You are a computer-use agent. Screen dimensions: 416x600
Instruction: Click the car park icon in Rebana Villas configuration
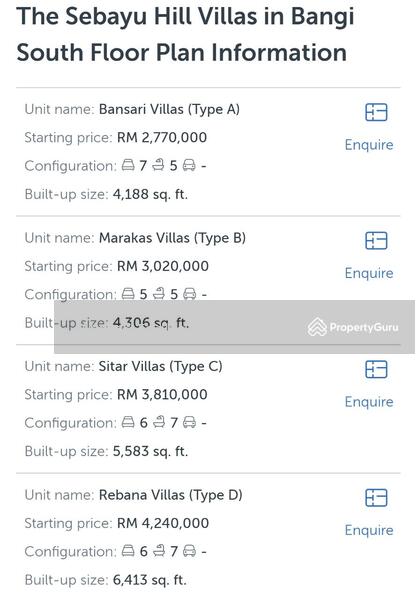(189, 551)
